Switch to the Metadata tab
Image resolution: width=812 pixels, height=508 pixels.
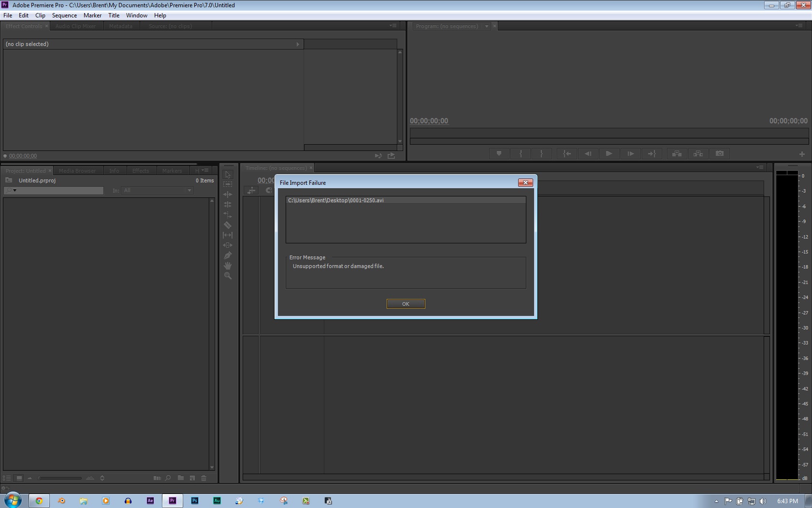point(121,26)
